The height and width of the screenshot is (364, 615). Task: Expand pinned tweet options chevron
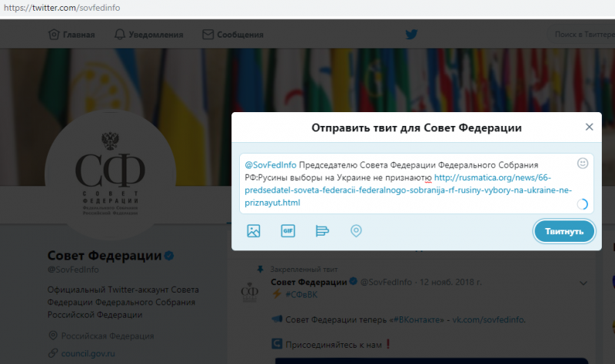[x=583, y=283]
